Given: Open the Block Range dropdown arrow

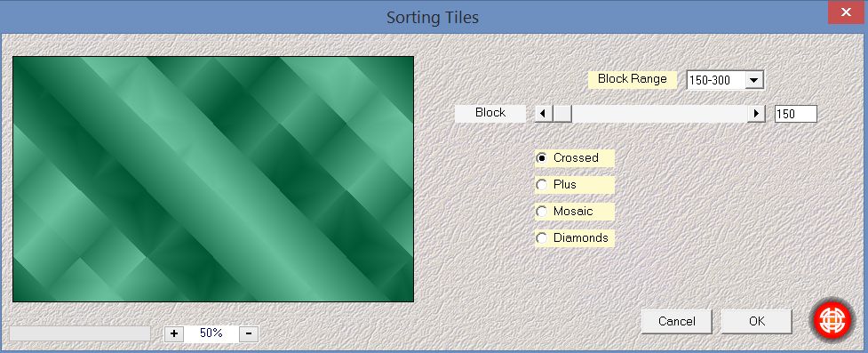Looking at the screenshot, I should pyautogui.click(x=753, y=80).
